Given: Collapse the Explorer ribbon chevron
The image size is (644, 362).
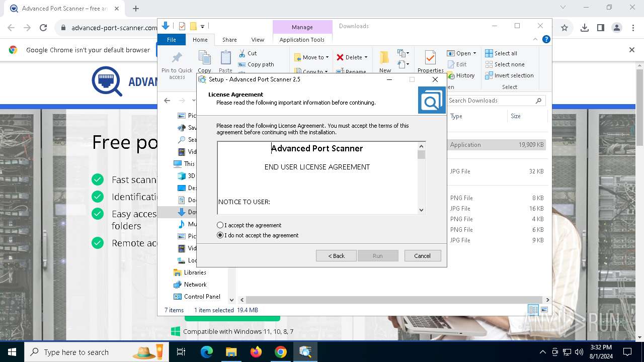Looking at the screenshot, I should coord(535,39).
